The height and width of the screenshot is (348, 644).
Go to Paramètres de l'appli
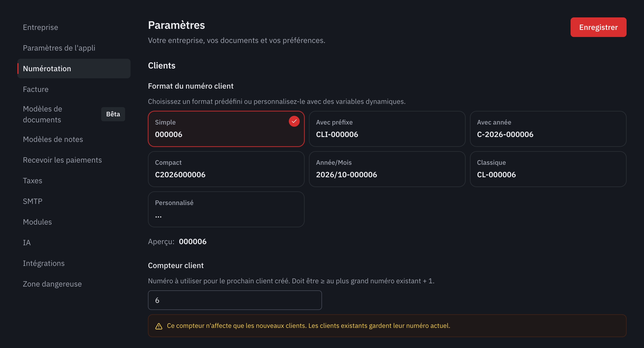coord(74,48)
